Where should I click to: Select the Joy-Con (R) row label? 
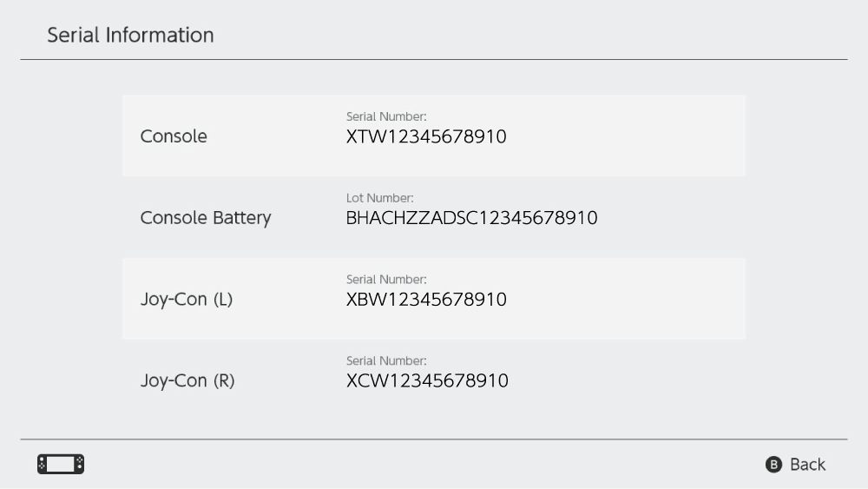pos(187,380)
